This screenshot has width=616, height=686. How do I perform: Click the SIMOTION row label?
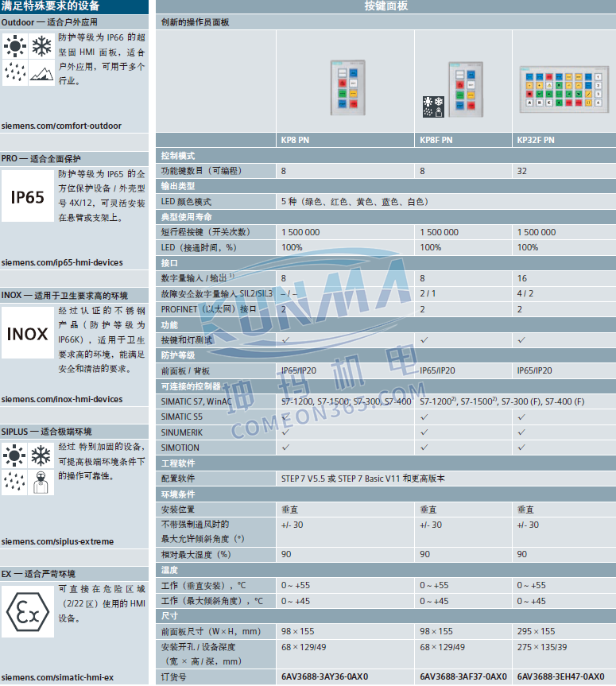[x=180, y=448]
